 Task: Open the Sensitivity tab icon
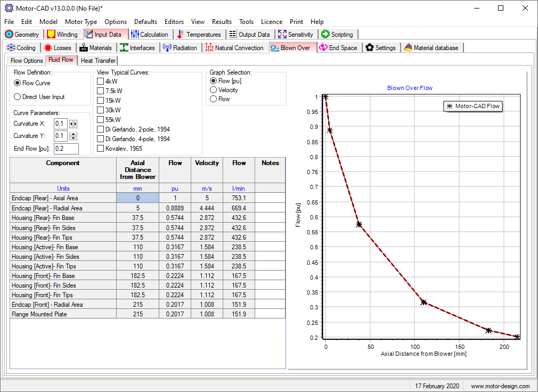point(282,34)
